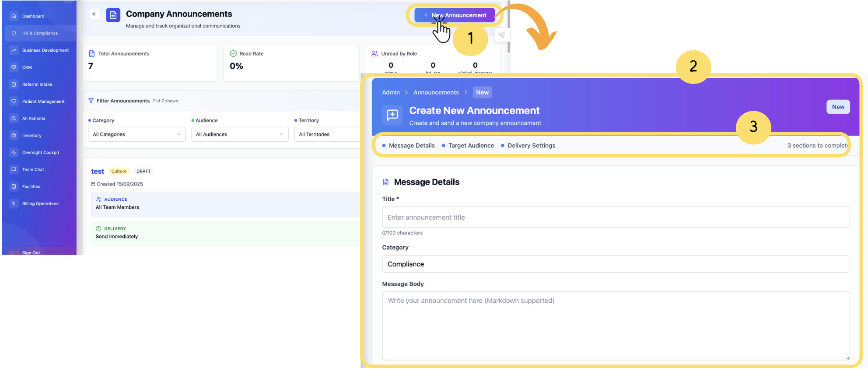Go to Referral Intake in the sidebar
The height and width of the screenshot is (371, 868).
[x=37, y=84]
